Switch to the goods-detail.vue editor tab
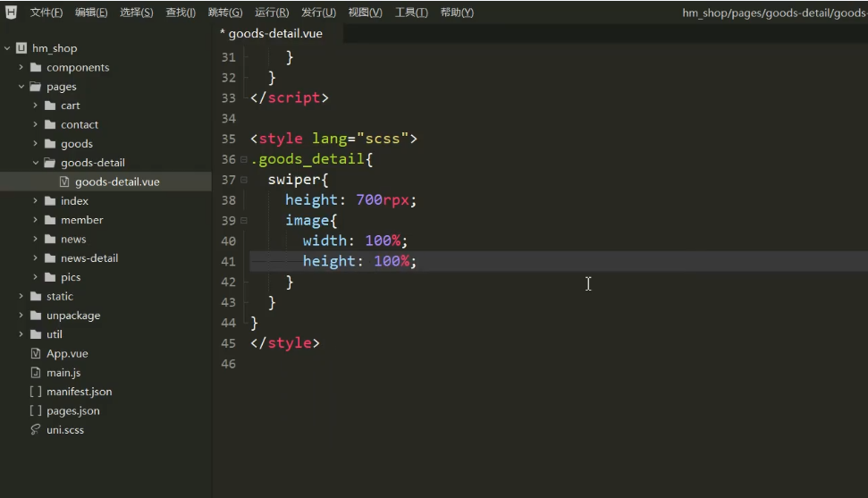Viewport: 868px width, 498px height. (x=275, y=33)
